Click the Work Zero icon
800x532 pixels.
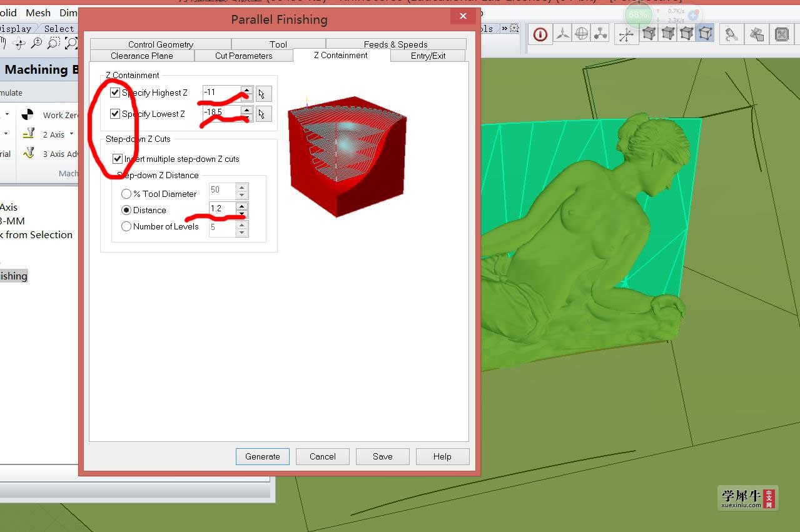(28, 114)
